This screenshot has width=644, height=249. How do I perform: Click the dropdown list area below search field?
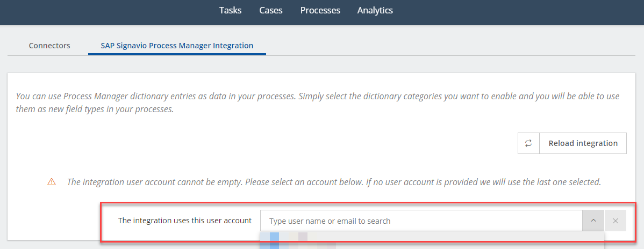click(x=432, y=240)
